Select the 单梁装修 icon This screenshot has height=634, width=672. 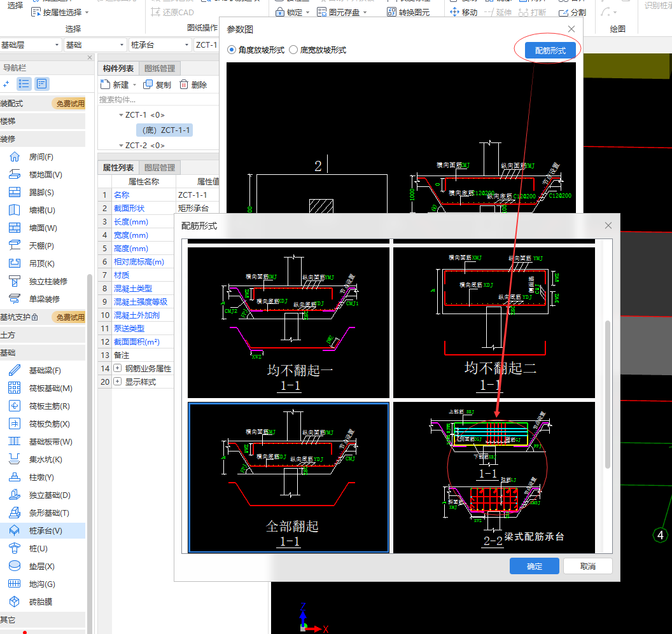click(x=15, y=299)
